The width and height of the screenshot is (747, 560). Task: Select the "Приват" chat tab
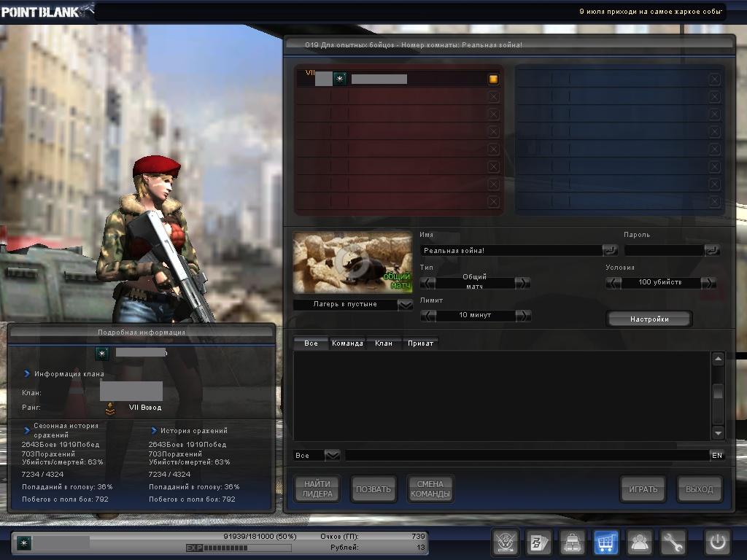420,343
